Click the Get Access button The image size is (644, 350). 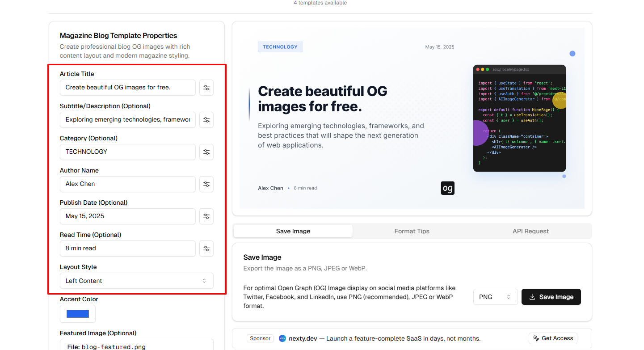[x=553, y=338]
